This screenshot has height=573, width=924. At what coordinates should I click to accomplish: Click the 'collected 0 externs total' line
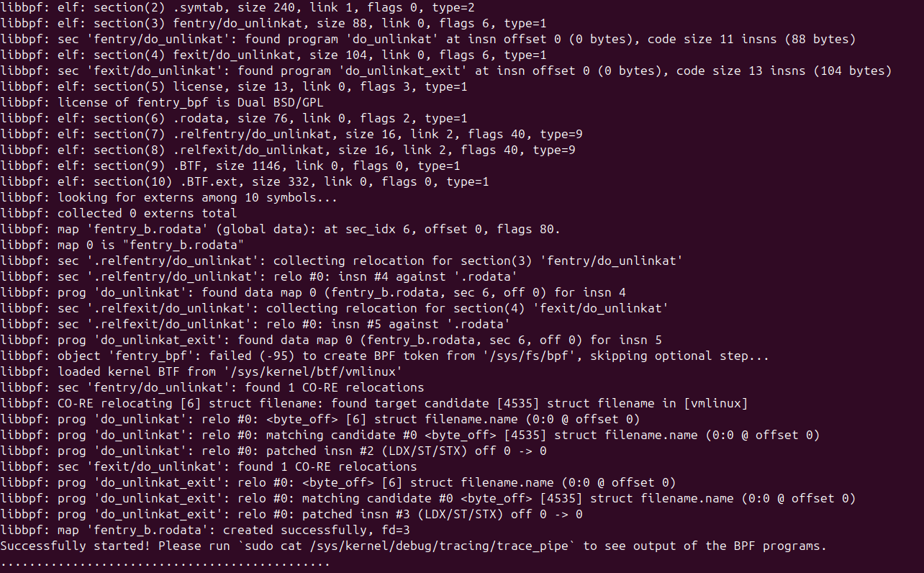[x=119, y=213]
